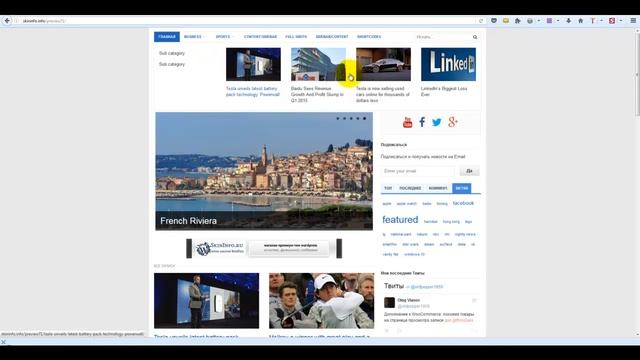The image size is (640, 360).
Task: Close the bottom find bar with X
Action: click(x=3, y=342)
